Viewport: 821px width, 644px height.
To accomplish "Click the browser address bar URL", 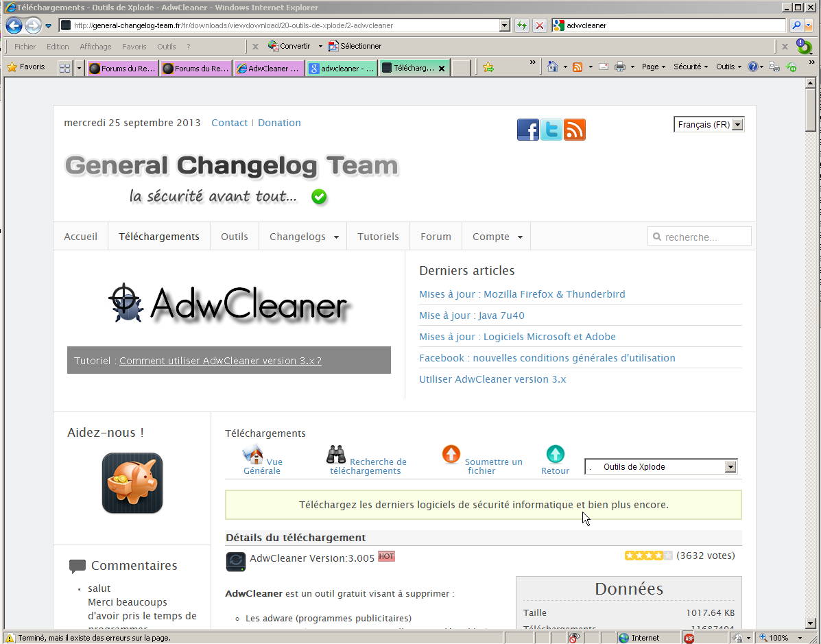I will 280,25.
